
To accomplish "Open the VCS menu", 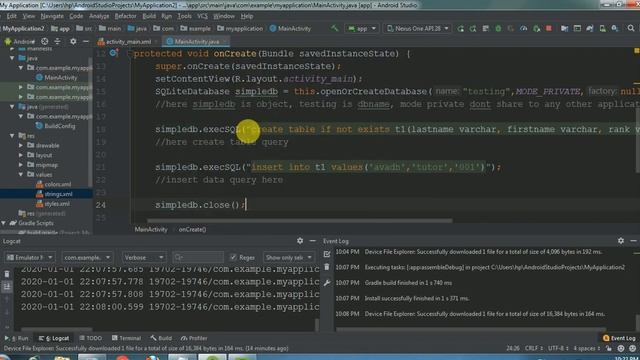I will coord(202,16).
